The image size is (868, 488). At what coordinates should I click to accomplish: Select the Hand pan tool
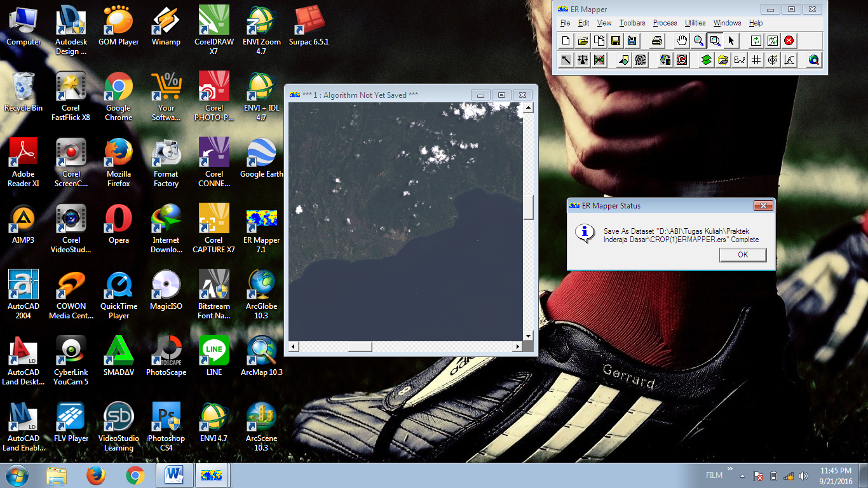682,41
